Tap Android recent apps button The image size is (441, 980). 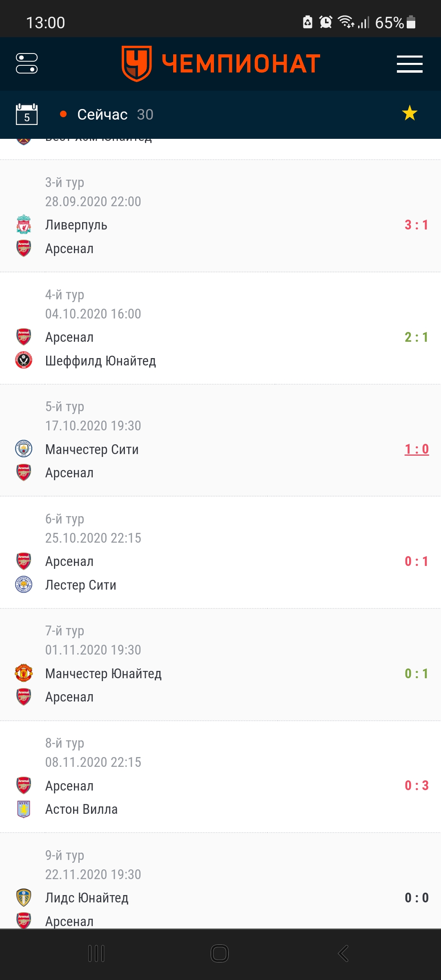(97, 953)
